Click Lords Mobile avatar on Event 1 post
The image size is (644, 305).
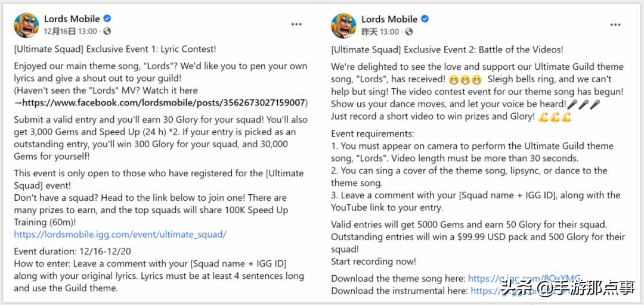pos(26,25)
